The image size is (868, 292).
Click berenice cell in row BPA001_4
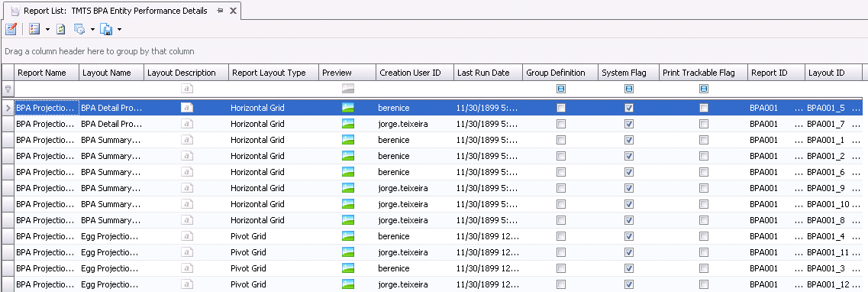tap(414, 236)
